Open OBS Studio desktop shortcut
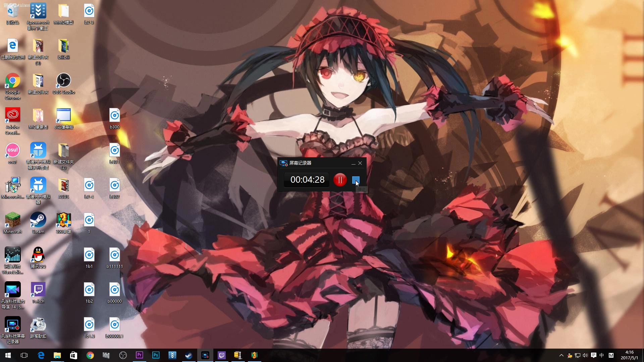Viewport: 644px width, 362px height. pyautogui.click(x=63, y=81)
